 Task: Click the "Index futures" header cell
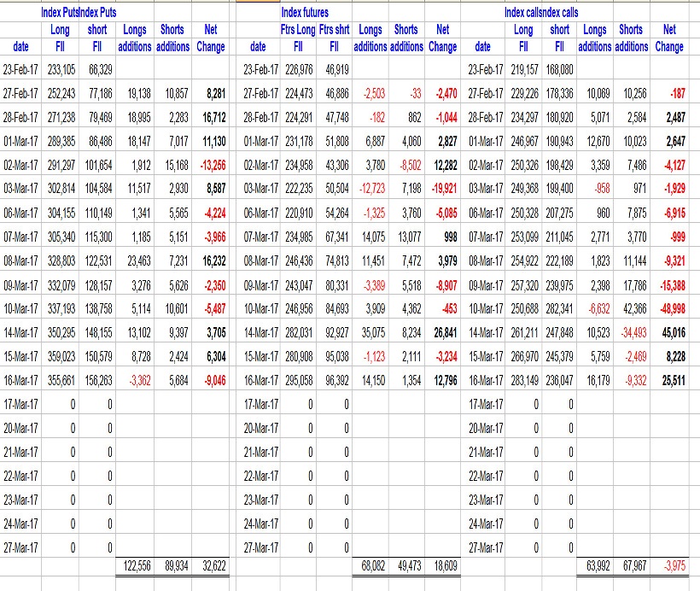tap(305, 13)
